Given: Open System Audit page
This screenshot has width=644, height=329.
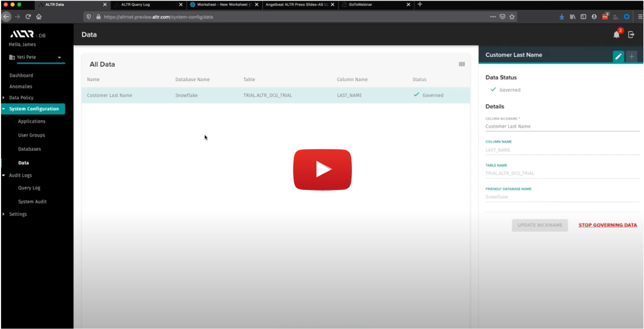Looking at the screenshot, I should click(32, 202).
